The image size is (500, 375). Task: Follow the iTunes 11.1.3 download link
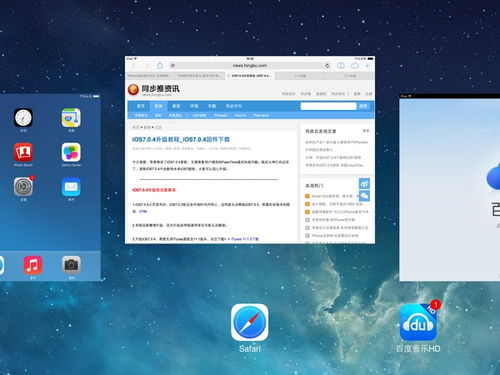(245, 239)
